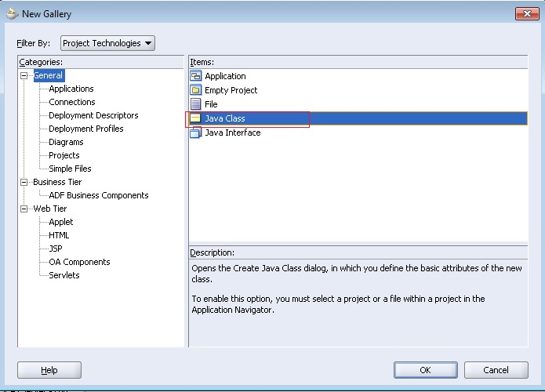Choose the Servlets category

(x=64, y=275)
